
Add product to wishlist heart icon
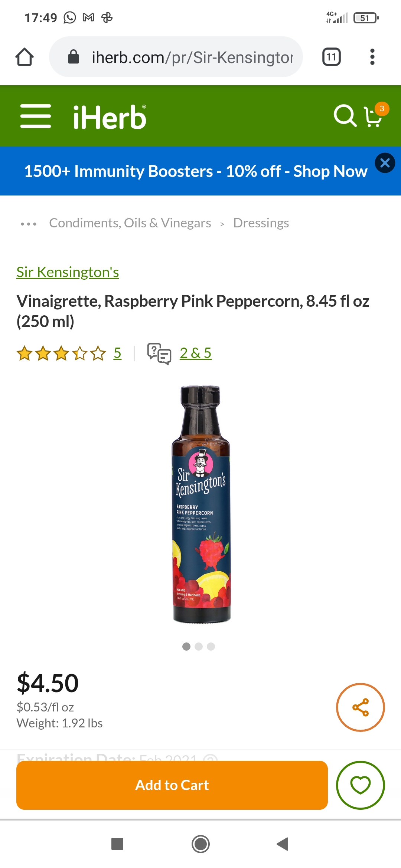[x=361, y=785]
